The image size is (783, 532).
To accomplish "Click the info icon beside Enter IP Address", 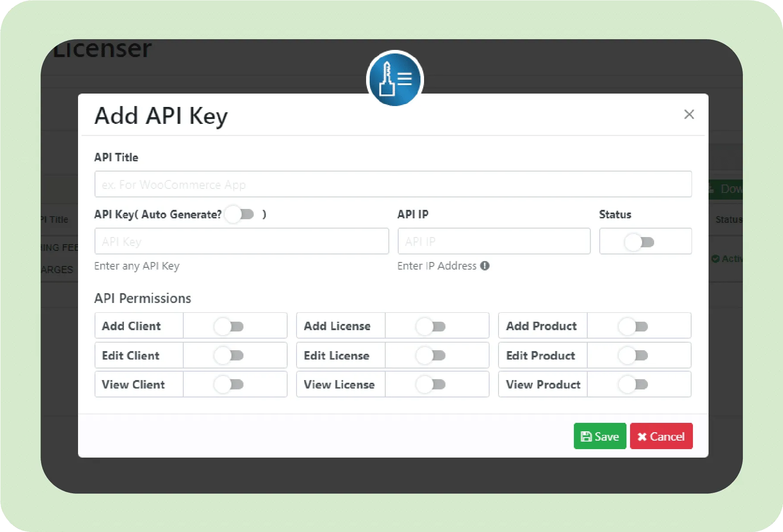I will point(485,266).
